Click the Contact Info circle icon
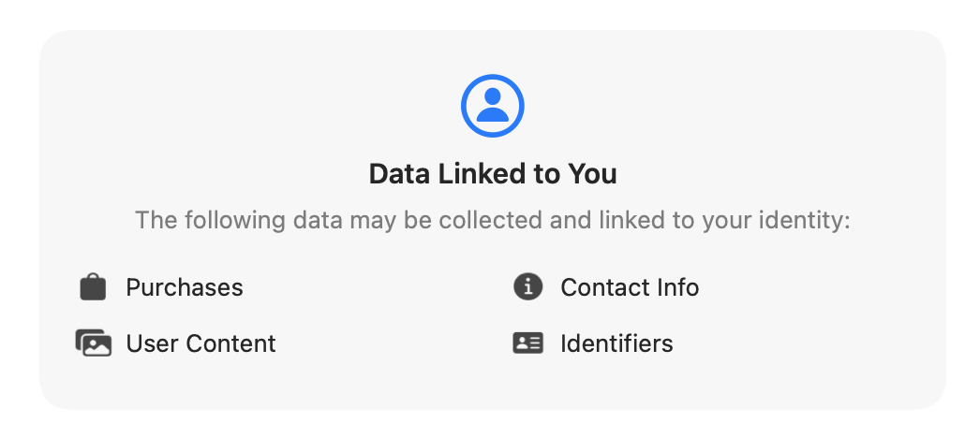980x438 pixels. tap(527, 287)
